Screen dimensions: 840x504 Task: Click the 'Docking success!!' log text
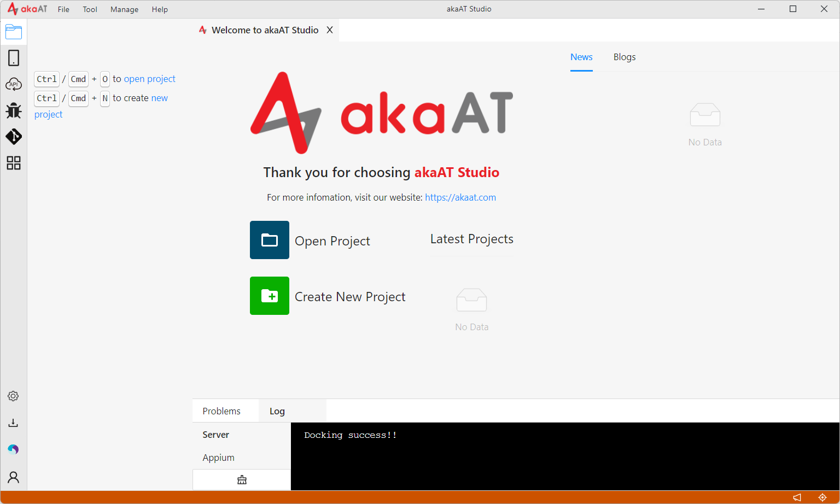[351, 435]
